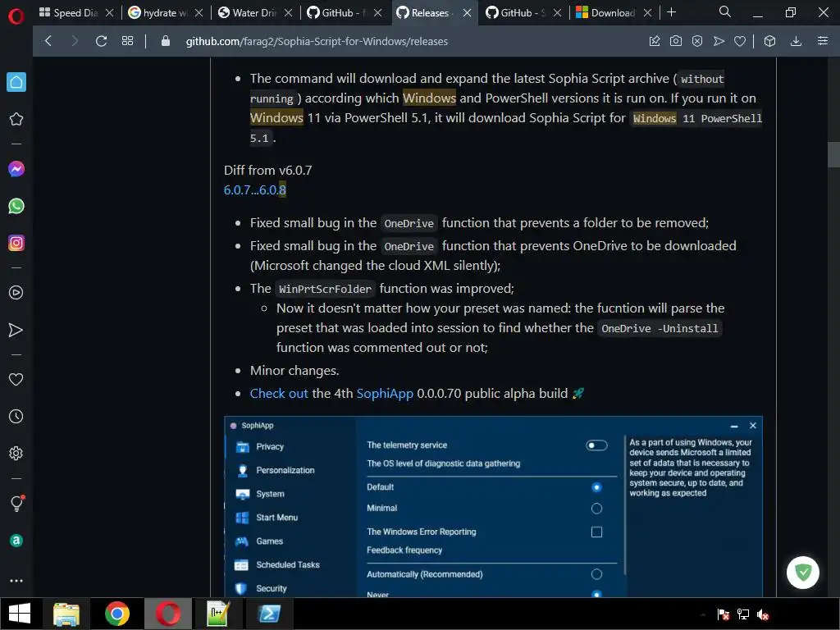Open Messenger in the Opera sidebar
840x630 pixels.
16,169
